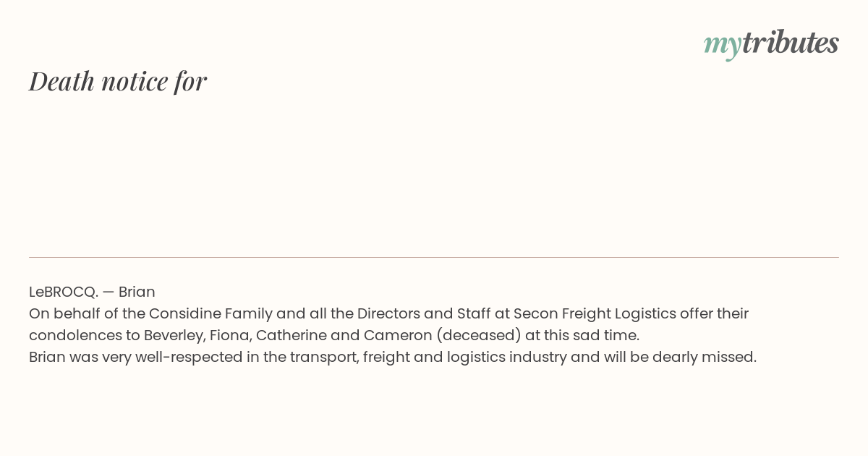Screen dimensions: 868x456
Task: Click the words "Considine Family"
Action: (210, 313)
